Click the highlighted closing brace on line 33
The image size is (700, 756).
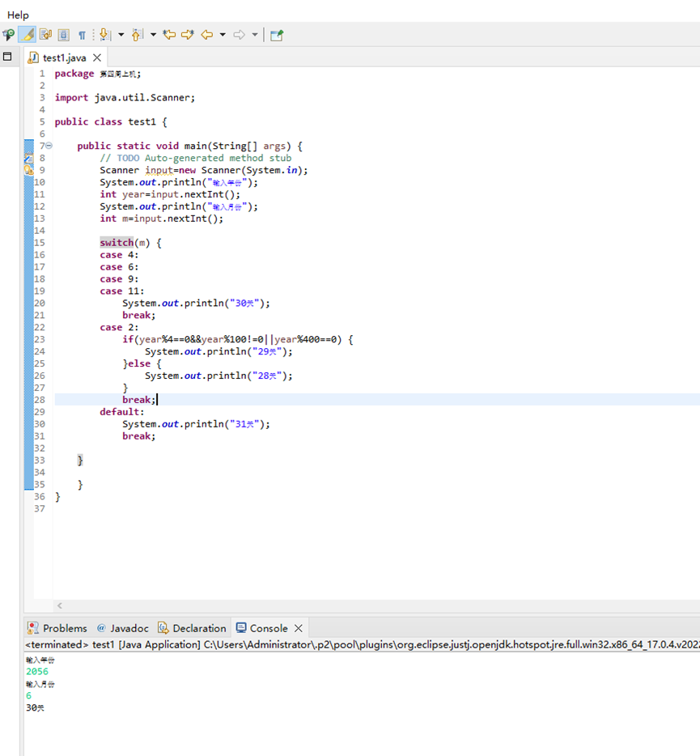[x=80, y=460]
